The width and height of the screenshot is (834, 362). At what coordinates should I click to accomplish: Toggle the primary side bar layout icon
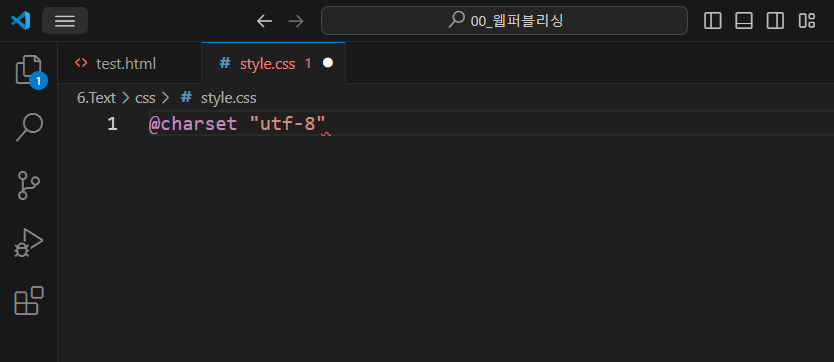pos(713,21)
